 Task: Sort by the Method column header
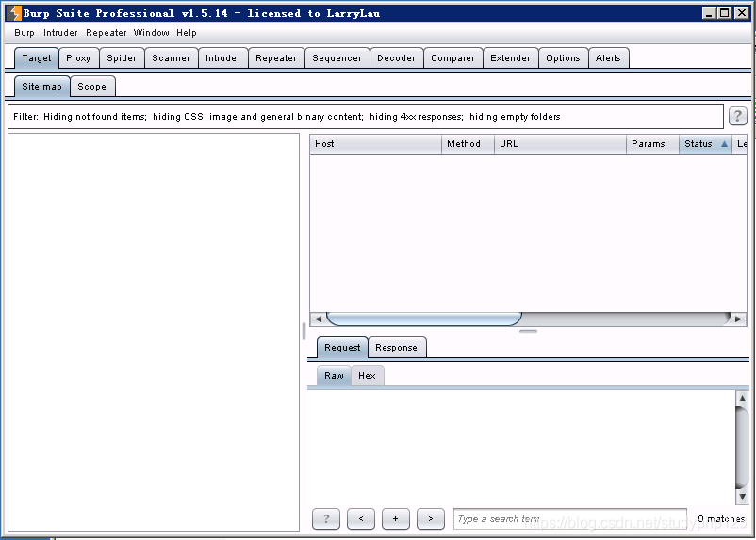[x=468, y=144]
